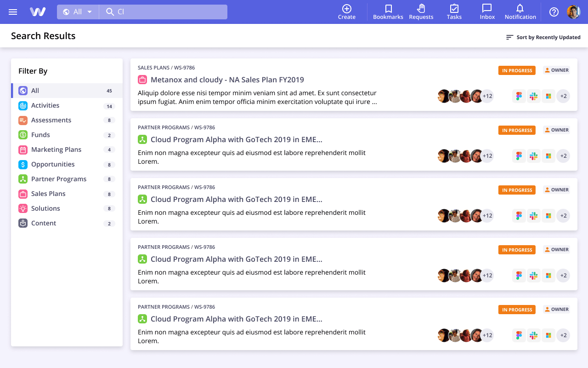The image size is (588, 368).
Task: Show the +12 additional collaborators
Action: click(487, 96)
